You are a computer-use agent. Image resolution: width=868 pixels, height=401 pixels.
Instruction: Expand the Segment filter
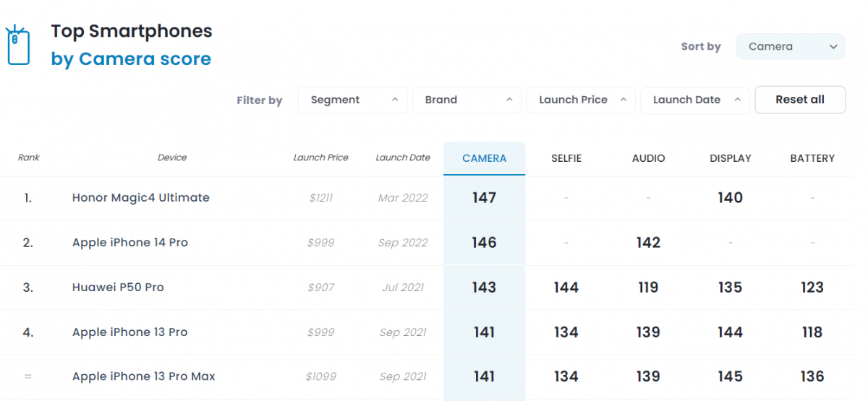[353, 100]
